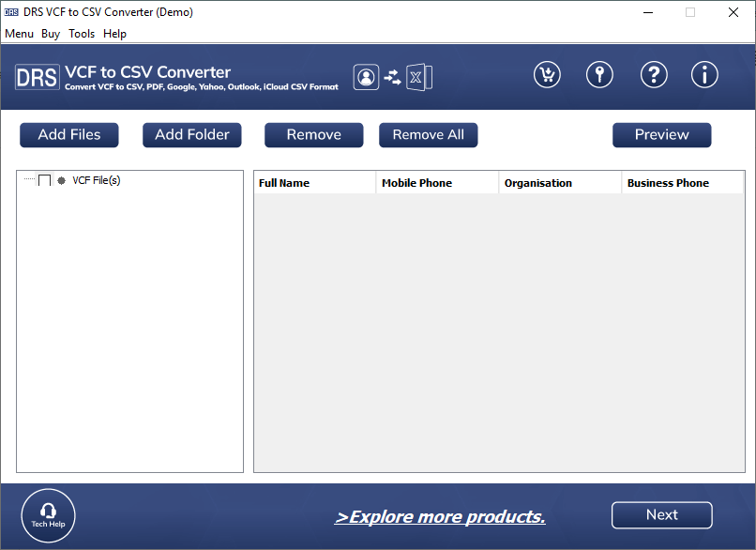Screen dimensions: 756x550
Task: Open the Buy menu
Action: click(x=51, y=34)
